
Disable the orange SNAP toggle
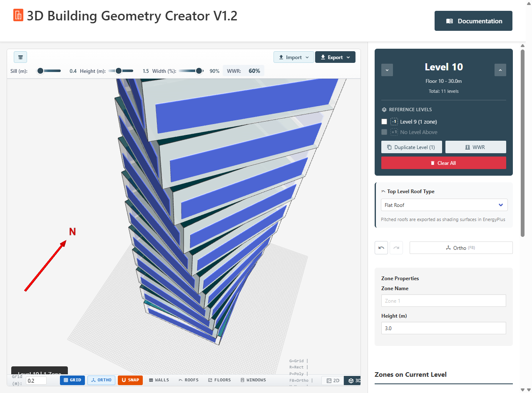click(x=130, y=380)
